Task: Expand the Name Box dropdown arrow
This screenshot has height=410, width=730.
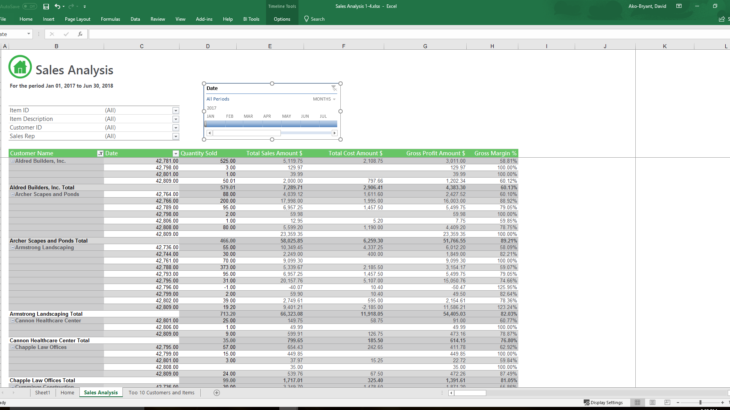Action: [28, 34]
